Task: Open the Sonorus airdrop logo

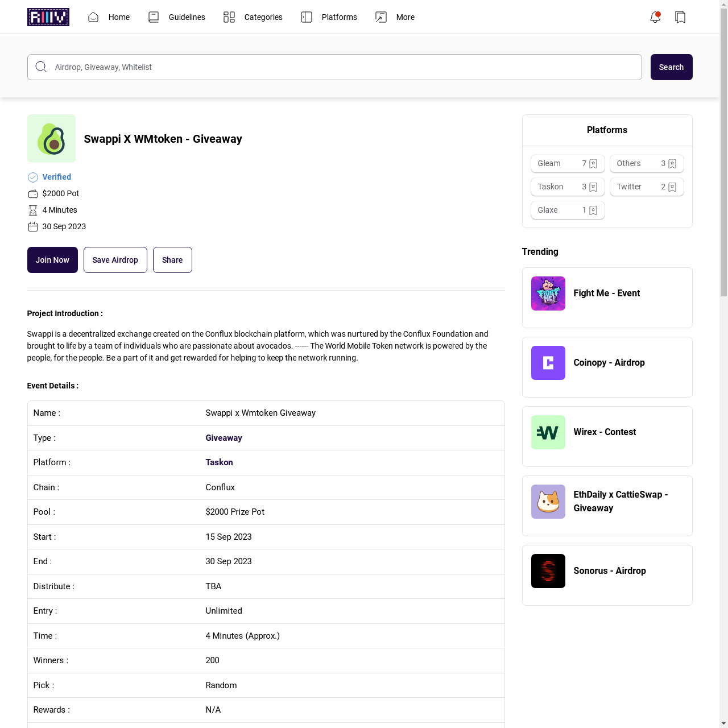Action: [548, 571]
